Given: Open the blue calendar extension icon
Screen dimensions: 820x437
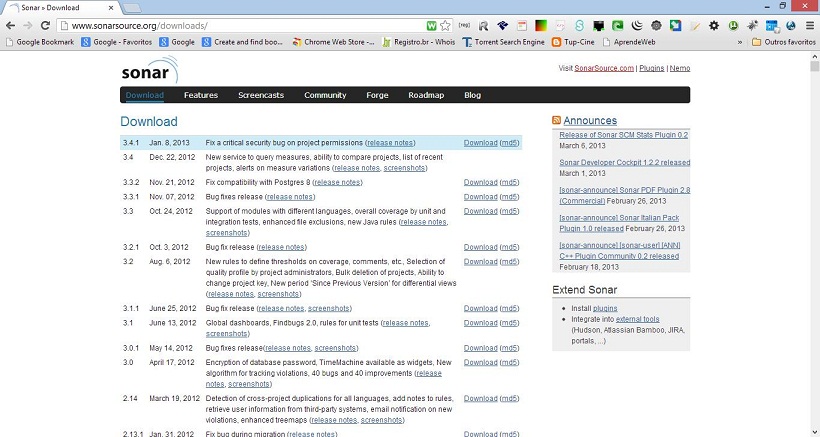Looking at the screenshot, I should pos(772,25).
